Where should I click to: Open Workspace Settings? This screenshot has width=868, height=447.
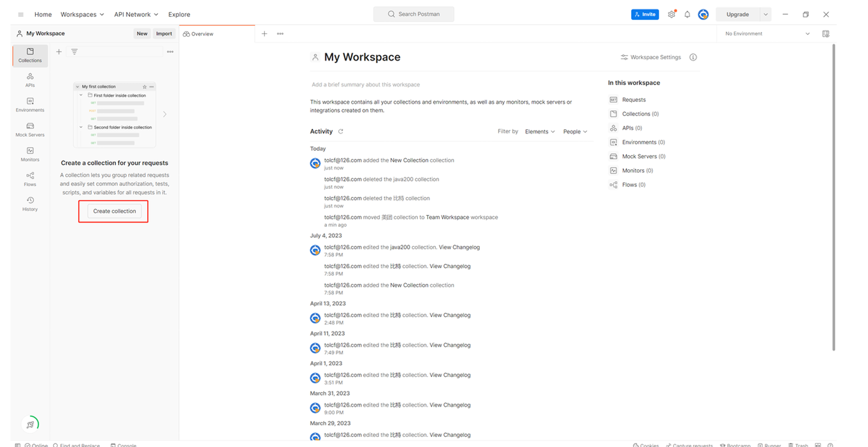(651, 57)
